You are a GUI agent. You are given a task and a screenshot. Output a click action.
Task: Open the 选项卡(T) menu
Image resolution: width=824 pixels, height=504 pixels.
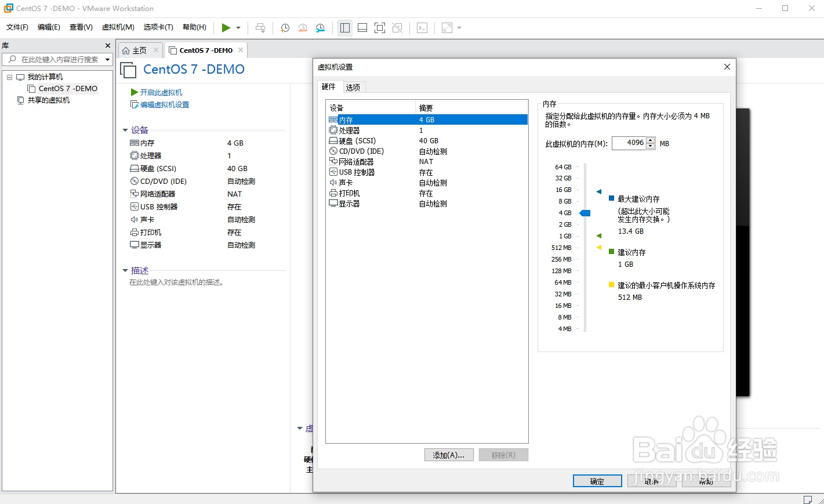tap(158, 27)
